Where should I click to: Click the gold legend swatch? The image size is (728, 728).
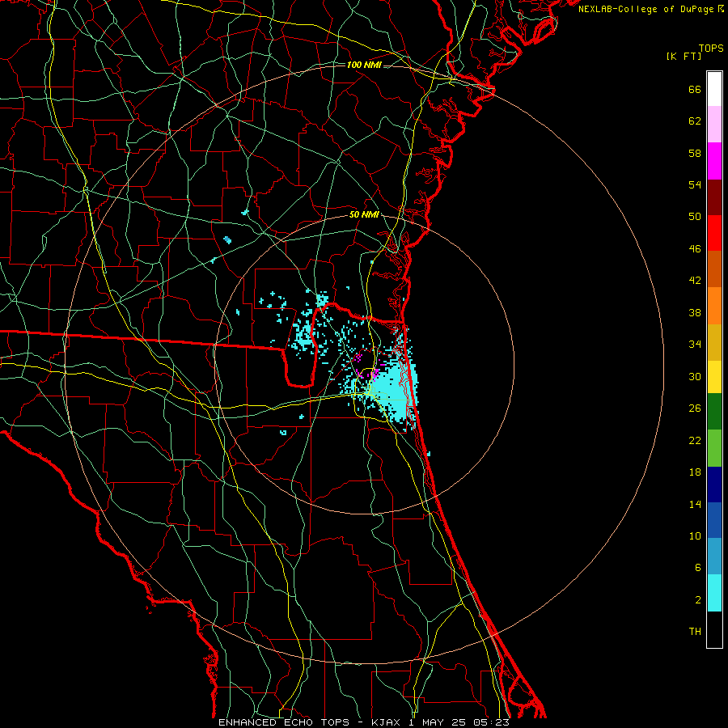[x=714, y=343]
